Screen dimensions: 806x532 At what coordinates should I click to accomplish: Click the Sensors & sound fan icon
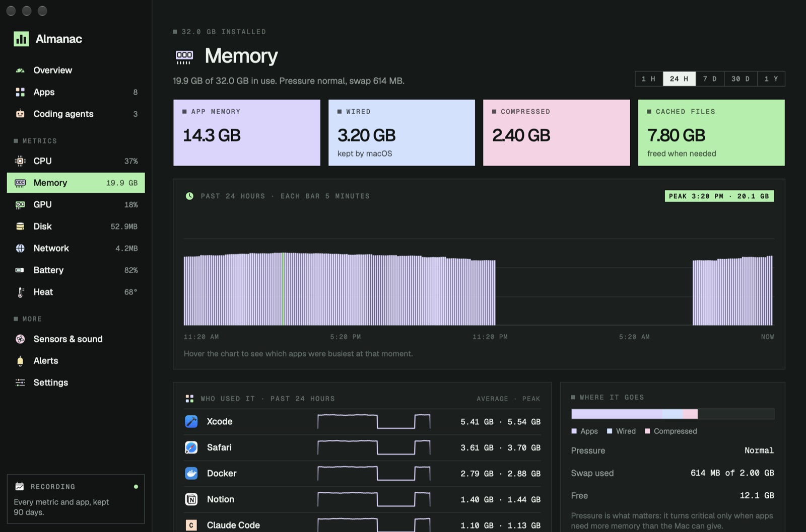click(20, 339)
